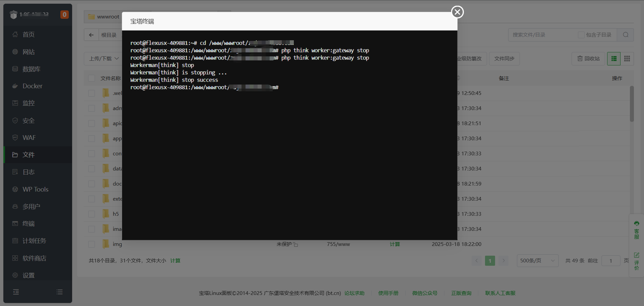Open 客服 customer service widget
Viewport: 644px width, 306px height.
click(636, 230)
